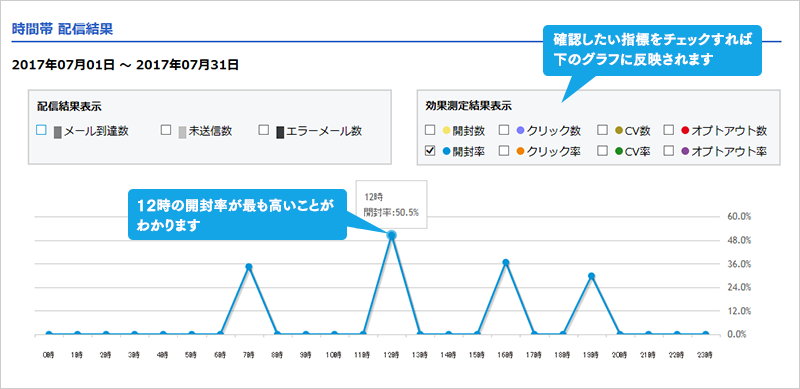The width and height of the screenshot is (800, 389).
Task: Click the 16時 x-axis label
Action: click(x=506, y=354)
